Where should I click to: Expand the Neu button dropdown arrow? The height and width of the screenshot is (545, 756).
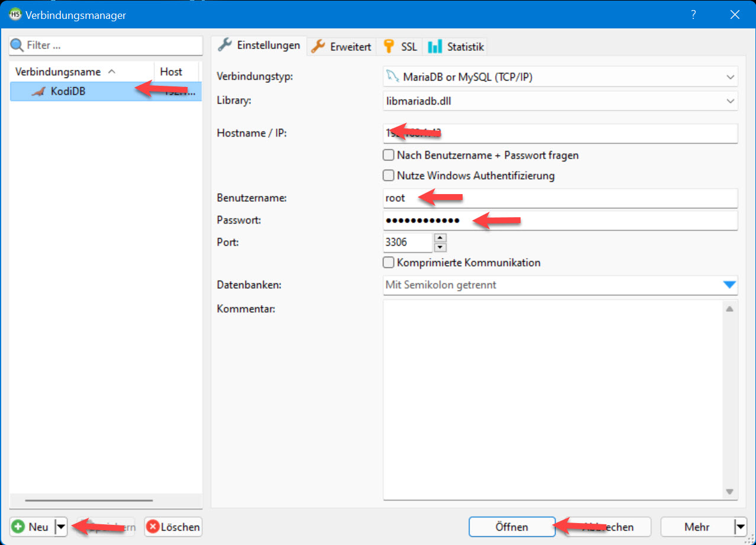(x=60, y=527)
